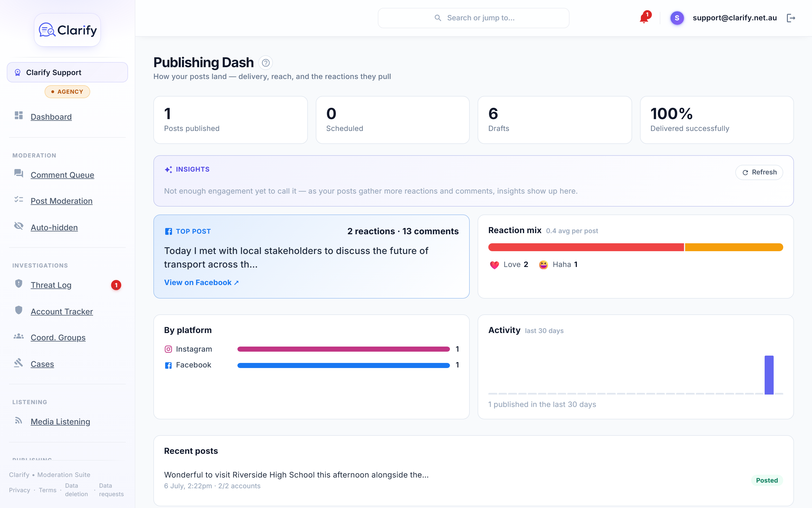Viewport: 812px width, 508px height.
Task: Click the Cases gavel icon
Action: pyautogui.click(x=19, y=363)
